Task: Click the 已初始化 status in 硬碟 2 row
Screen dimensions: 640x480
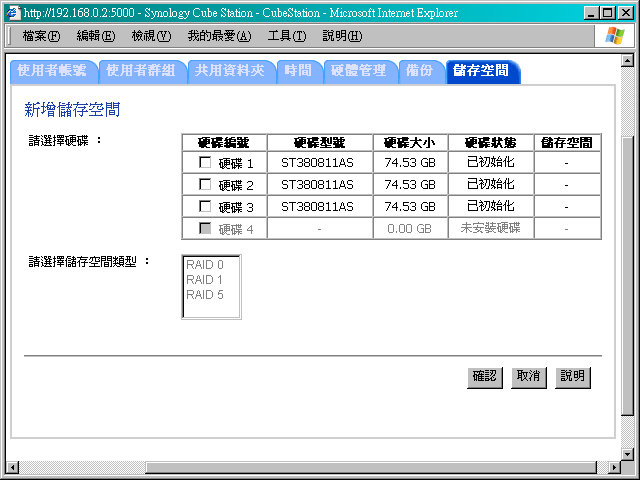Action: pos(491,184)
